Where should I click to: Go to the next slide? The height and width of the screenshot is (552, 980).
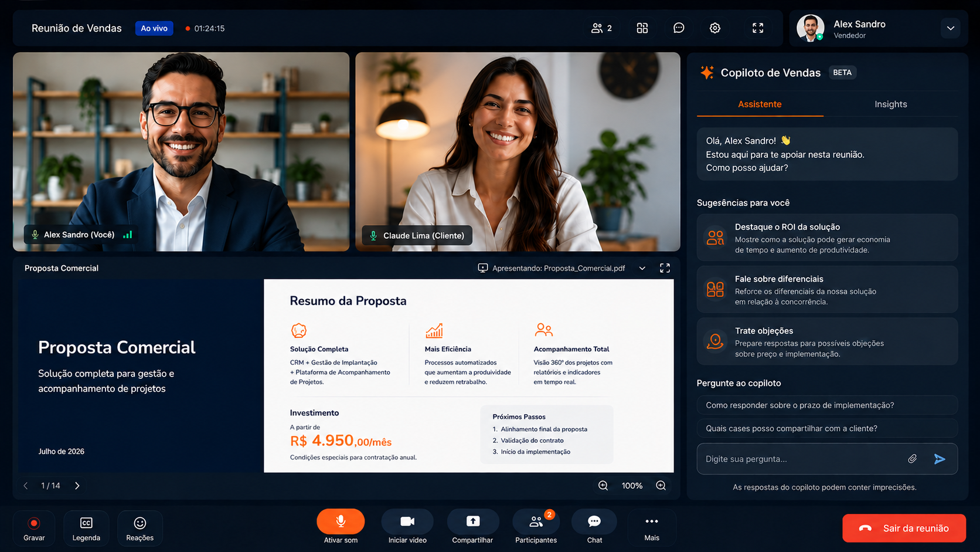77,486
